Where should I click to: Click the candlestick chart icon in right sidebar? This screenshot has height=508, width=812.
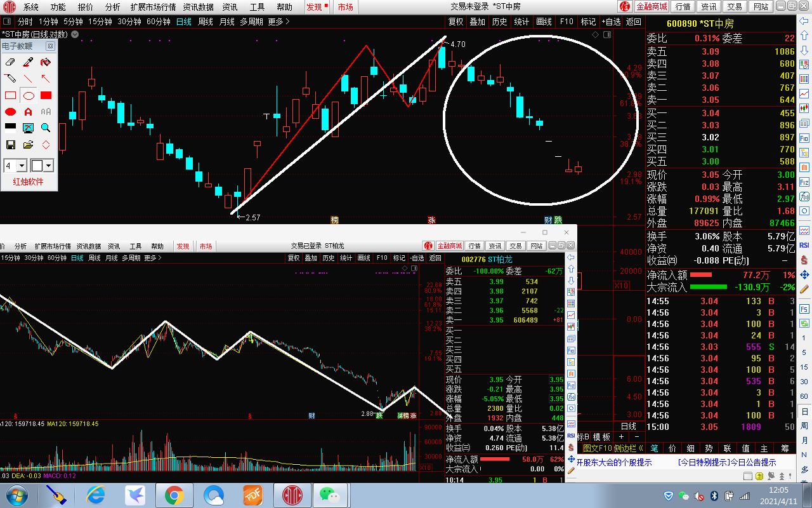804,107
